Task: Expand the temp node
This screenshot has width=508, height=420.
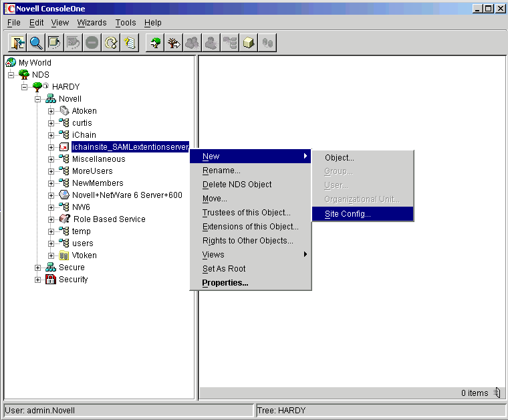Action: click(x=51, y=231)
